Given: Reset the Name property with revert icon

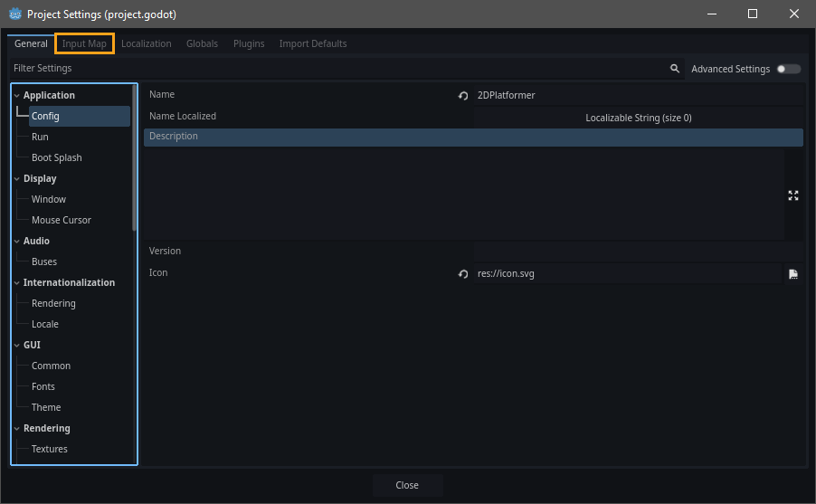Looking at the screenshot, I should [463, 95].
